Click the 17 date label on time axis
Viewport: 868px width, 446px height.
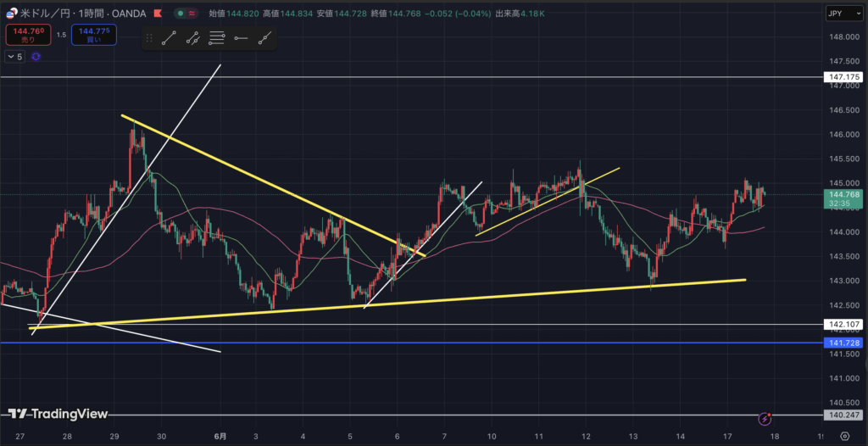point(728,436)
